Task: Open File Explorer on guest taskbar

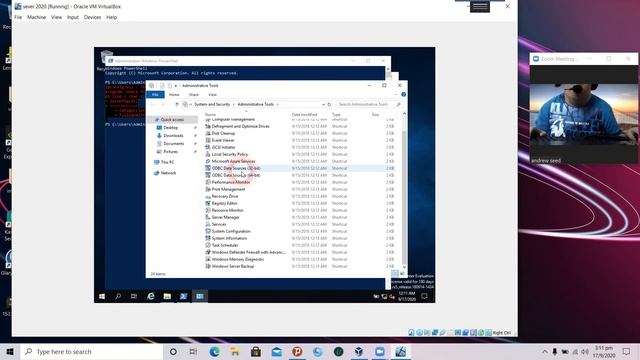Action: click(167, 296)
